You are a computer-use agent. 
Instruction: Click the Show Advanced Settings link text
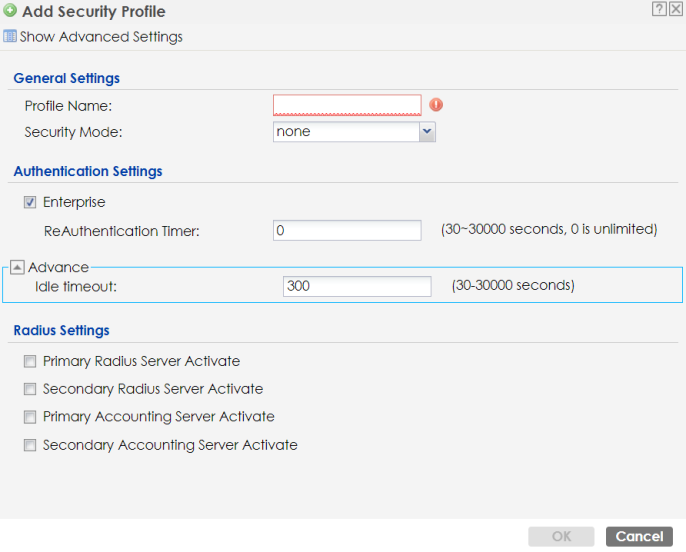pos(101,37)
